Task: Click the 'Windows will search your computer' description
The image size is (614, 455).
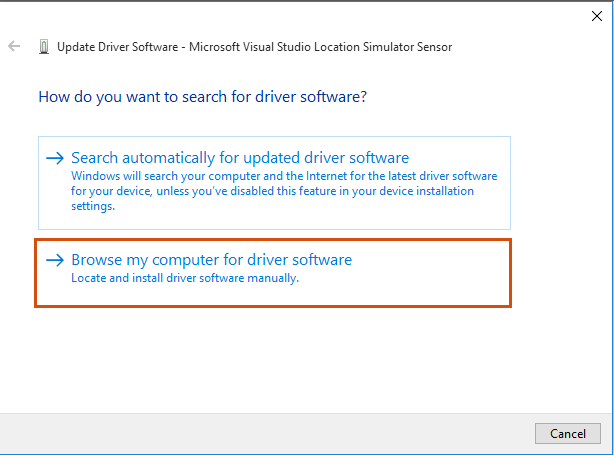Action: point(284,191)
